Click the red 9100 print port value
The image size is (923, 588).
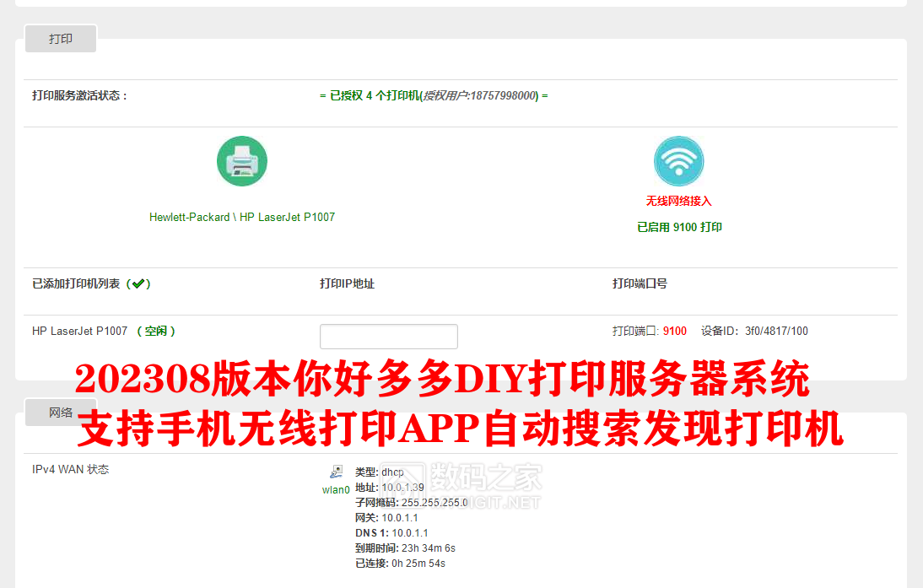[x=675, y=332]
